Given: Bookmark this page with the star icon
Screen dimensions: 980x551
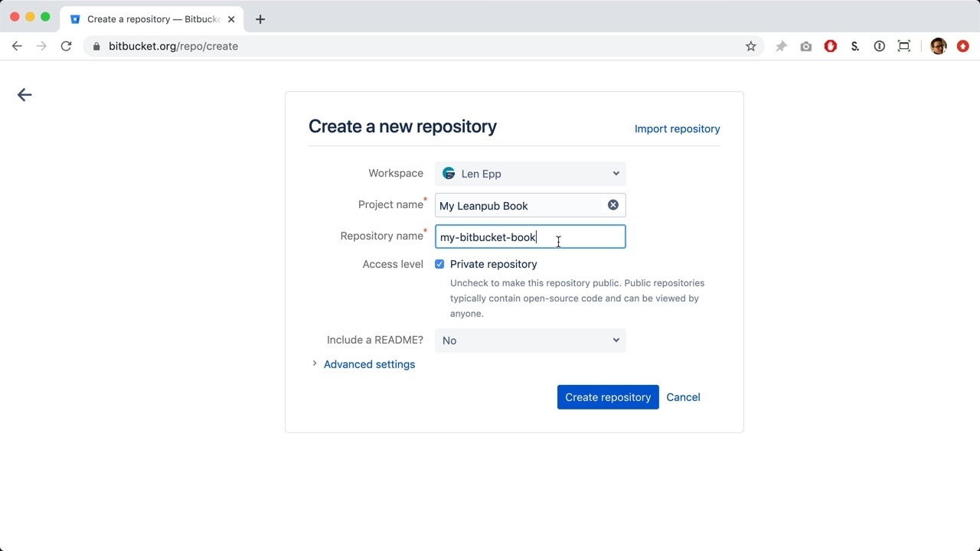Looking at the screenshot, I should (751, 46).
